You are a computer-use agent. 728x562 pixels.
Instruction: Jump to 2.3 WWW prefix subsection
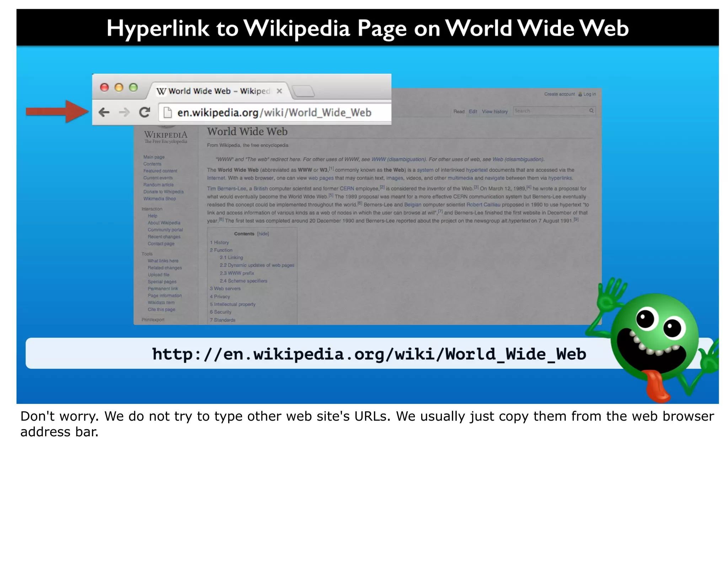(x=237, y=273)
